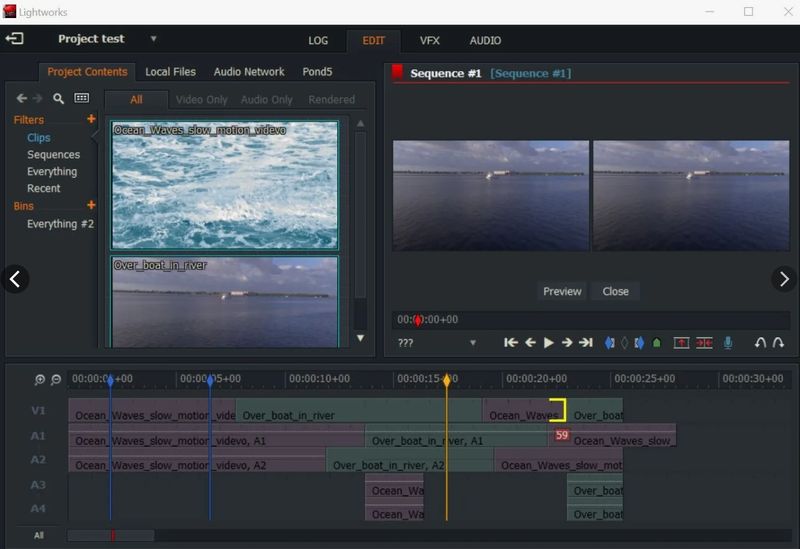Viewport: 800px width, 549px height.
Task: Click the microphone voice-over icon
Action: tap(728, 343)
